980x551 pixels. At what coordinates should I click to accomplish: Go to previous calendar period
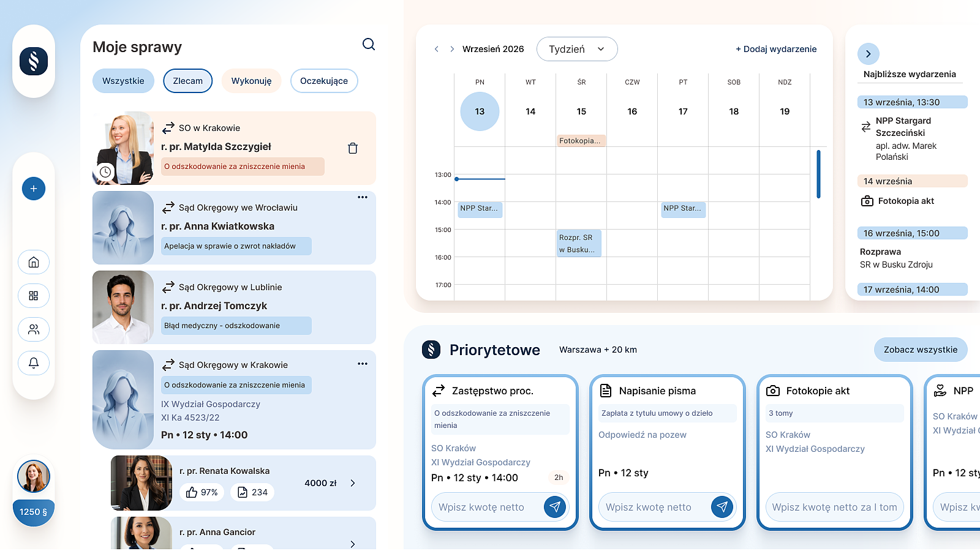[x=437, y=49]
